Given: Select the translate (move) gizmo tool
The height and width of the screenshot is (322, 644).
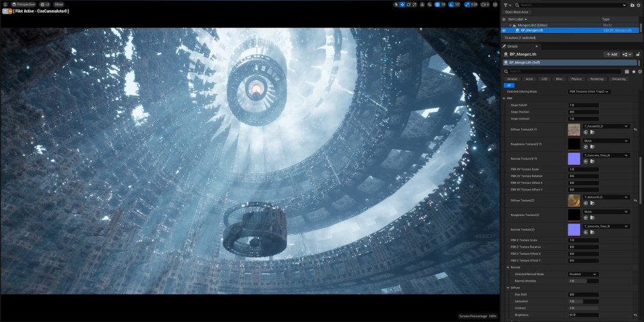Looking at the screenshot, I should click(x=402, y=4).
